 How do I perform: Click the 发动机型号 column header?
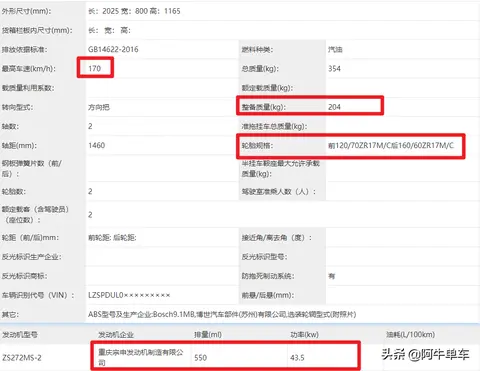point(20,335)
